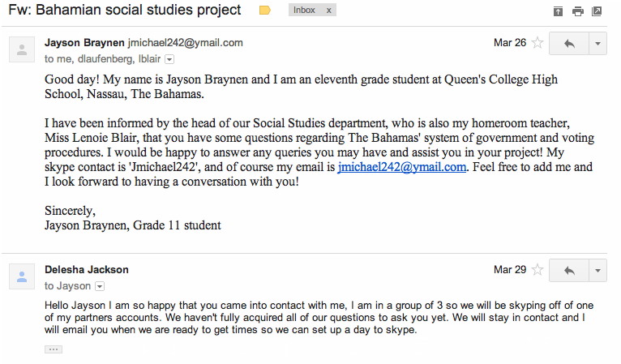
Task: Click the Inbox label tag
Action: coord(304,11)
